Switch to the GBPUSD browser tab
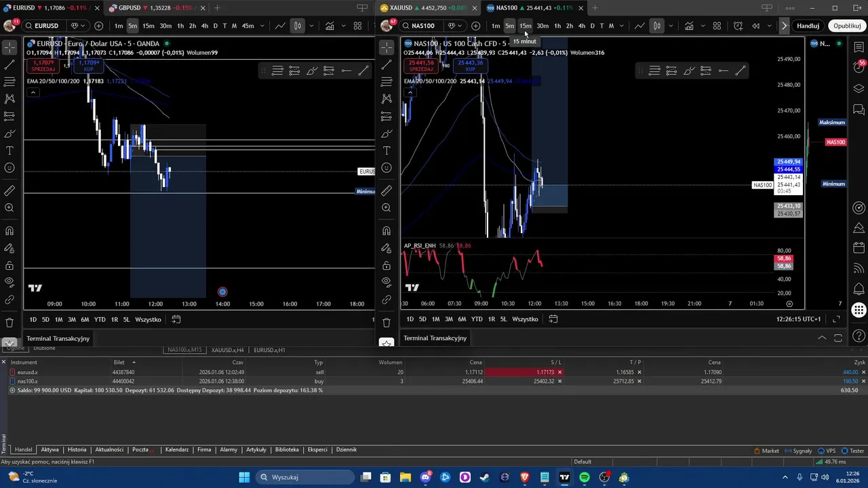The height and width of the screenshot is (488, 868). [x=158, y=8]
